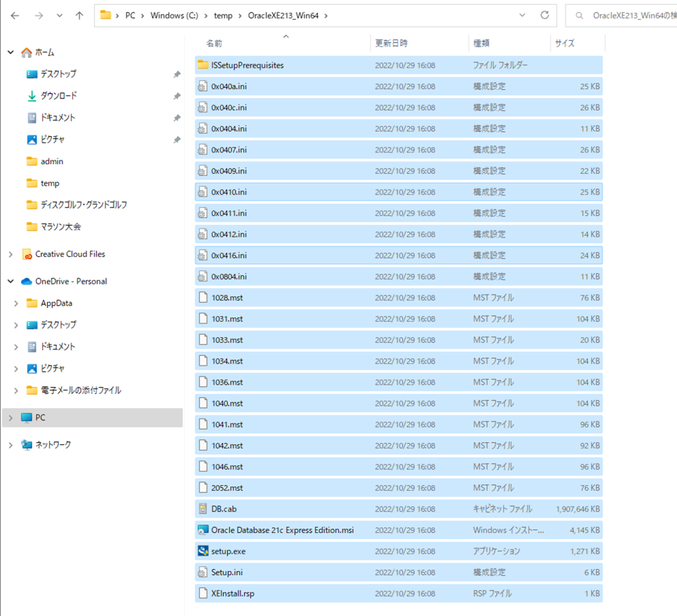Image resolution: width=677 pixels, height=616 pixels.
Task: Select the DB.cab cabinet file icon
Action: coord(203,509)
